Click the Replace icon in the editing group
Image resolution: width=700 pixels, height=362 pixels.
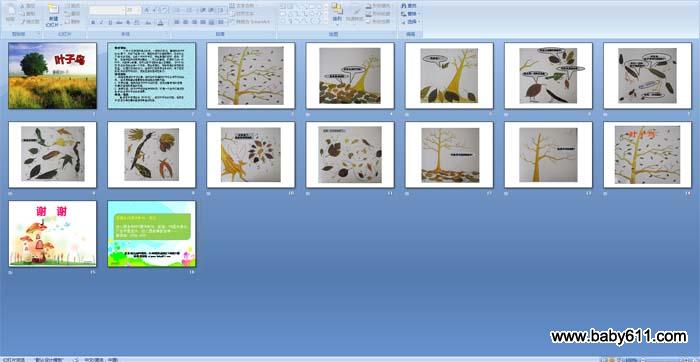(x=409, y=14)
